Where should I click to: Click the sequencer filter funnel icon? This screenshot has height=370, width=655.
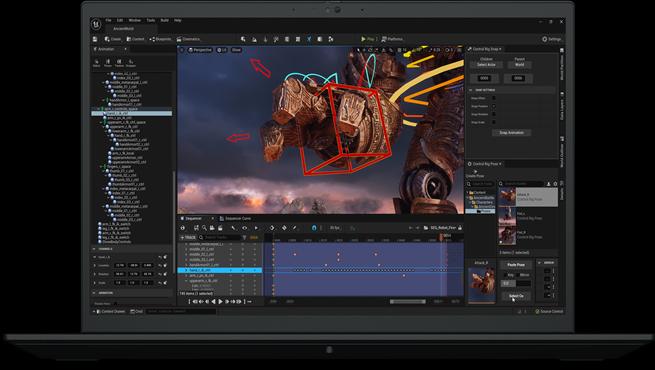coord(244,237)
